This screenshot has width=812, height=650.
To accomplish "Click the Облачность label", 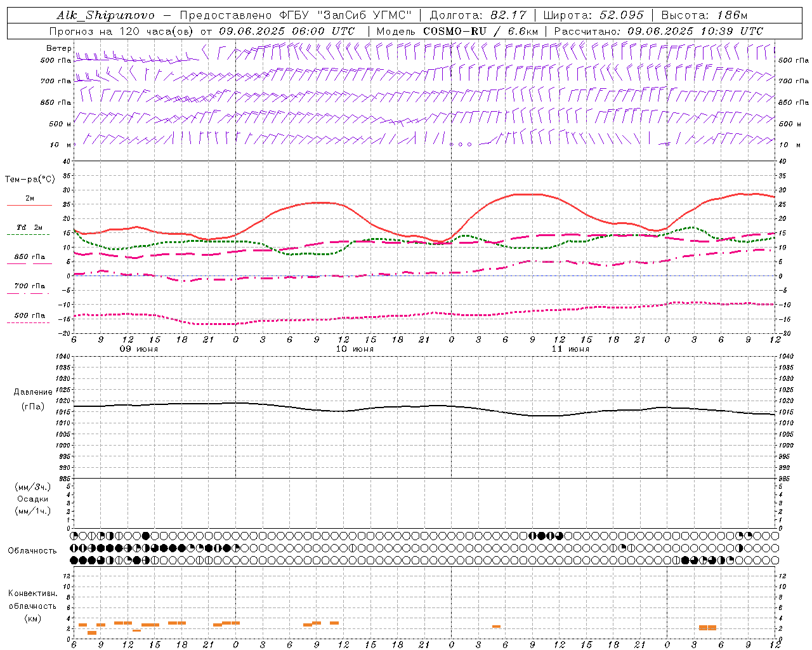I will tap(32, 551).
